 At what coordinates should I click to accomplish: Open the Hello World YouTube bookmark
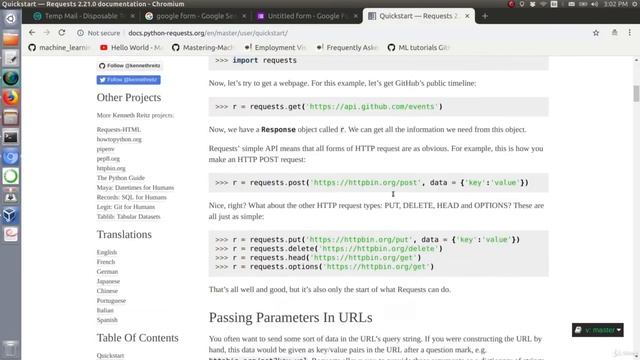[131, 47]
